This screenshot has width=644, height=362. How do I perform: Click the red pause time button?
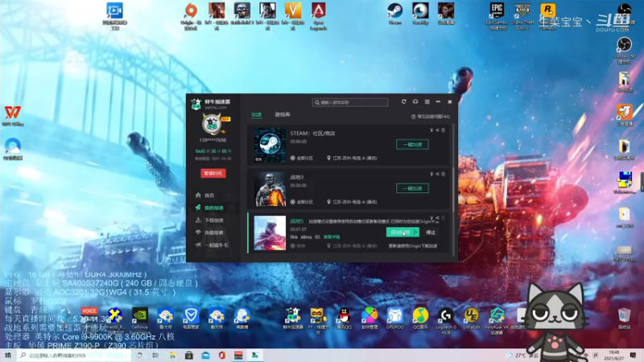pyautogui.click(x=213, y=173)
